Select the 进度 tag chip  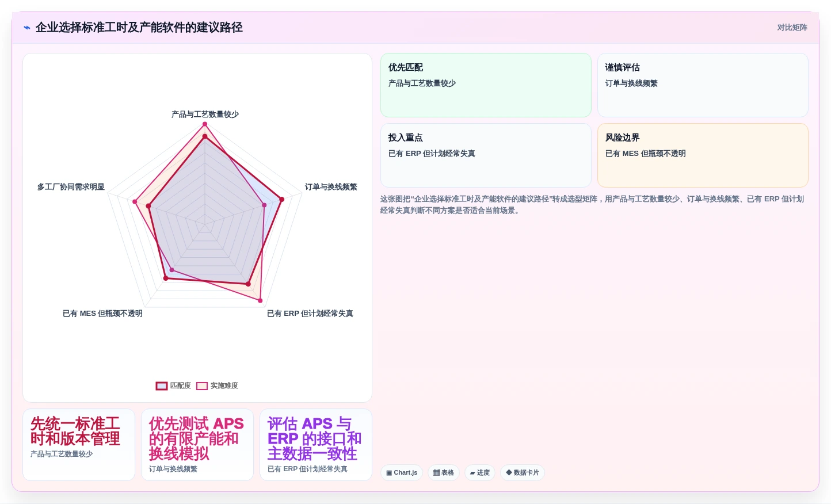[480, 473]
